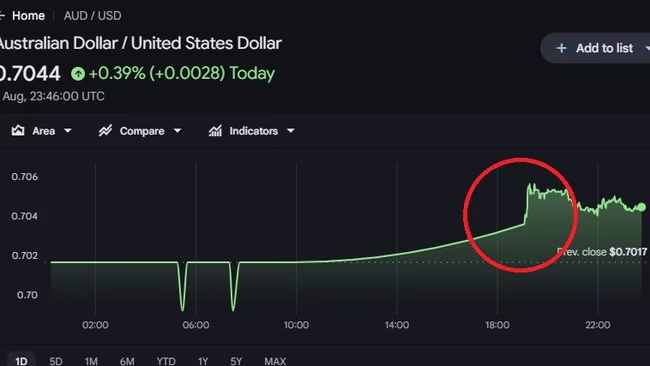Click the plus icon on Add to list
The height and width of the screenshot is (366, 650).
tap(561, 48)
